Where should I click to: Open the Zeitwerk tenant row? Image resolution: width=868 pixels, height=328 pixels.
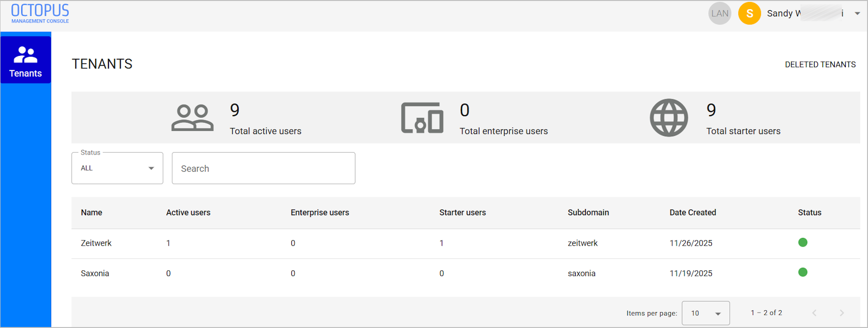(x=466, y=243)
